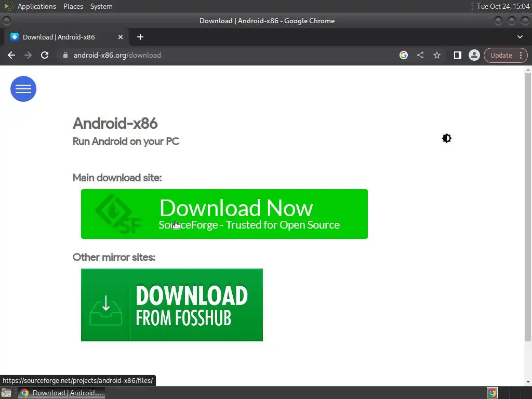The height and width of the screenshot is (399, 532).
Task: Go back to previous page
Action: tap(11, 55)
